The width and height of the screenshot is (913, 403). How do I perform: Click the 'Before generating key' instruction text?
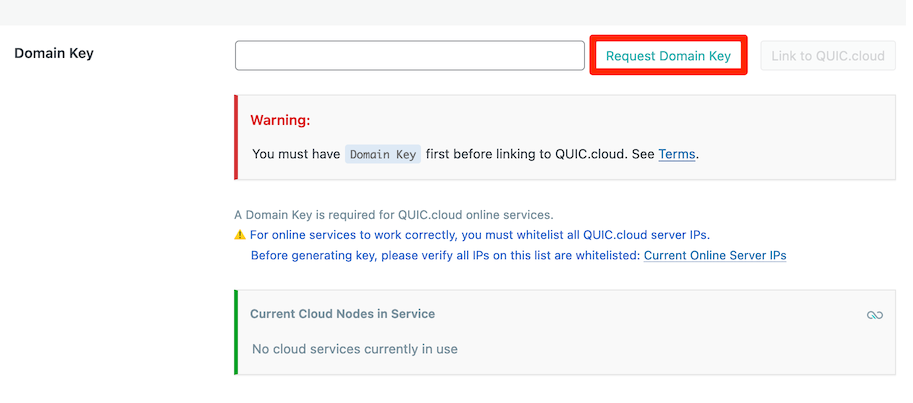(x=445, y=255)
